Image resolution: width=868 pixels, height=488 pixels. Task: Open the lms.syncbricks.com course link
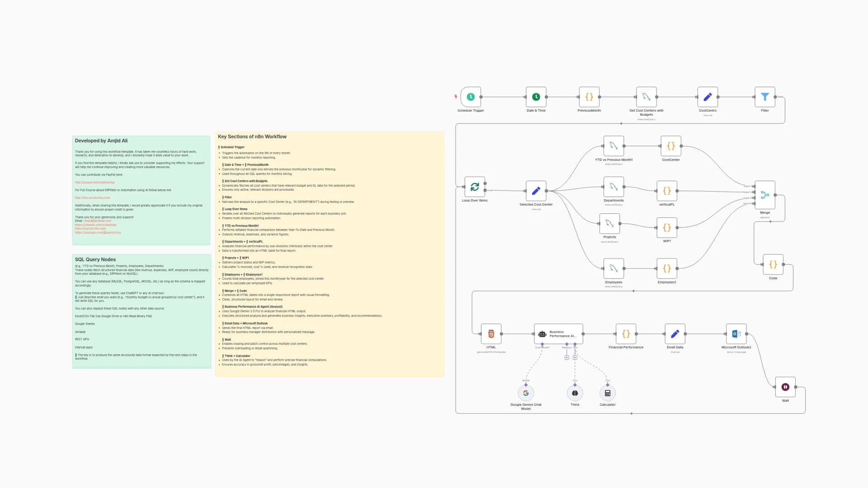93,198
